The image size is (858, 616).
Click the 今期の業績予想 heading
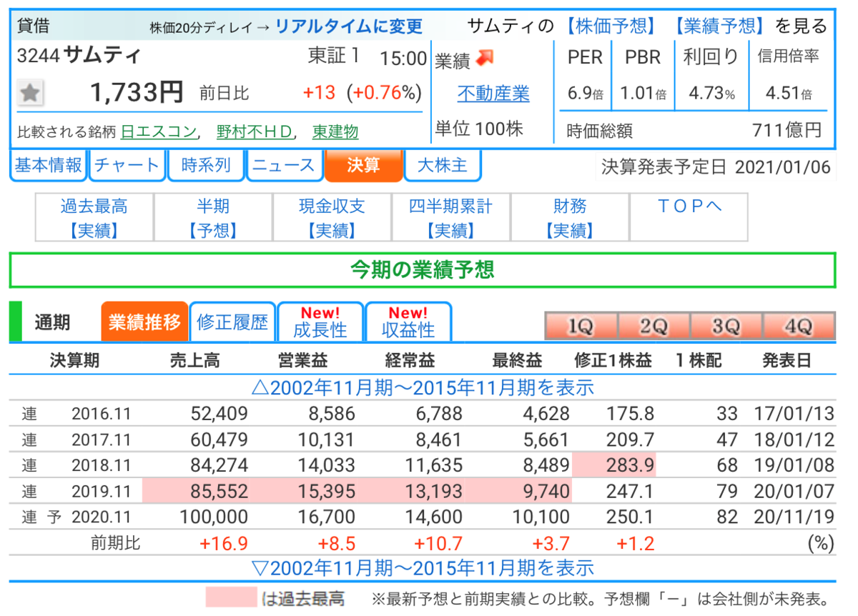pyautogui.click(x=422, y=269)
